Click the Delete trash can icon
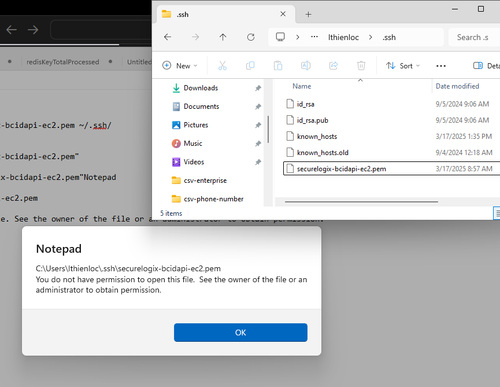Screen dimensions: 500x387 pyautogui.click(x=361, y=66)
